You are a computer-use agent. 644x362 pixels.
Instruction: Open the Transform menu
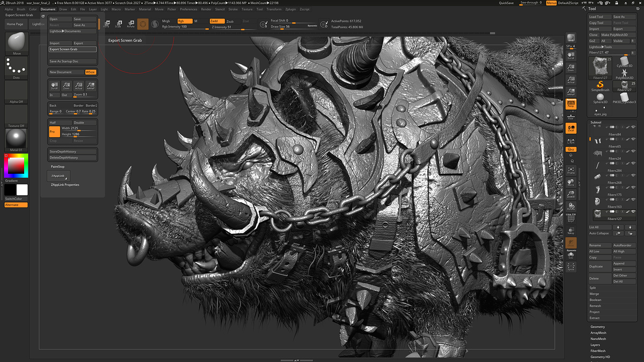274,9
